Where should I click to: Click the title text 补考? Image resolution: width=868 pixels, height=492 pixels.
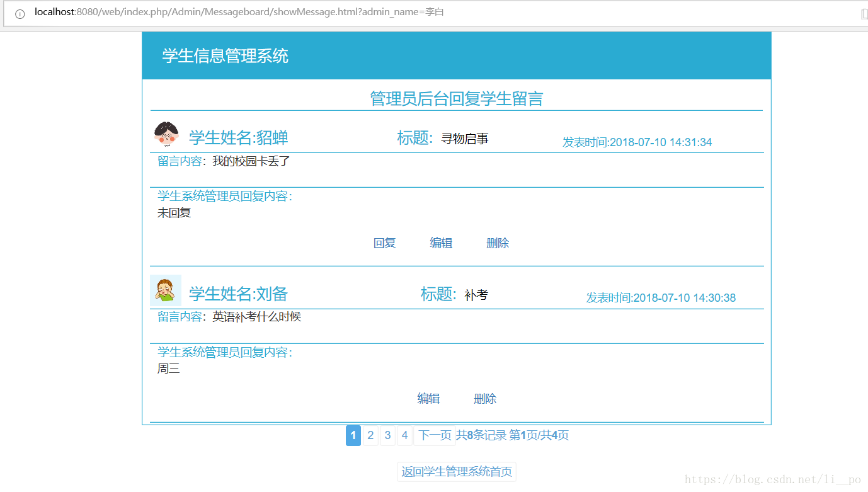click(x=476, y=295)
